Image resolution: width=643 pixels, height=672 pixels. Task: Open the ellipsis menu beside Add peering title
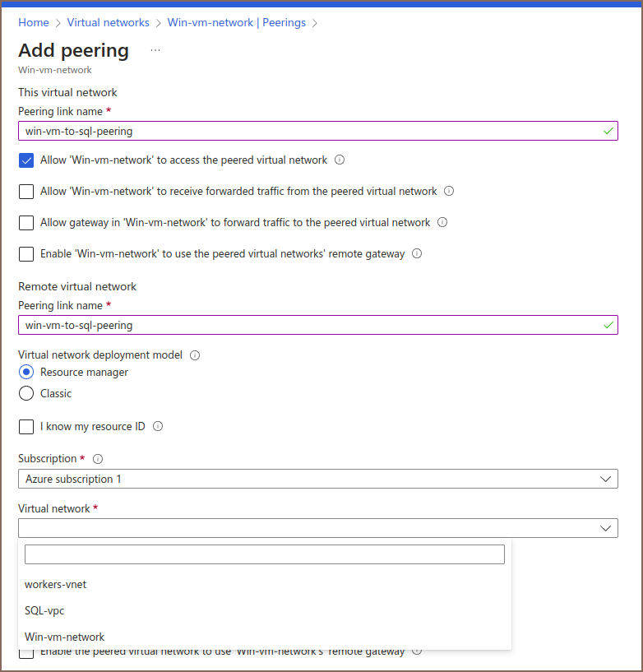pos(155,51)
